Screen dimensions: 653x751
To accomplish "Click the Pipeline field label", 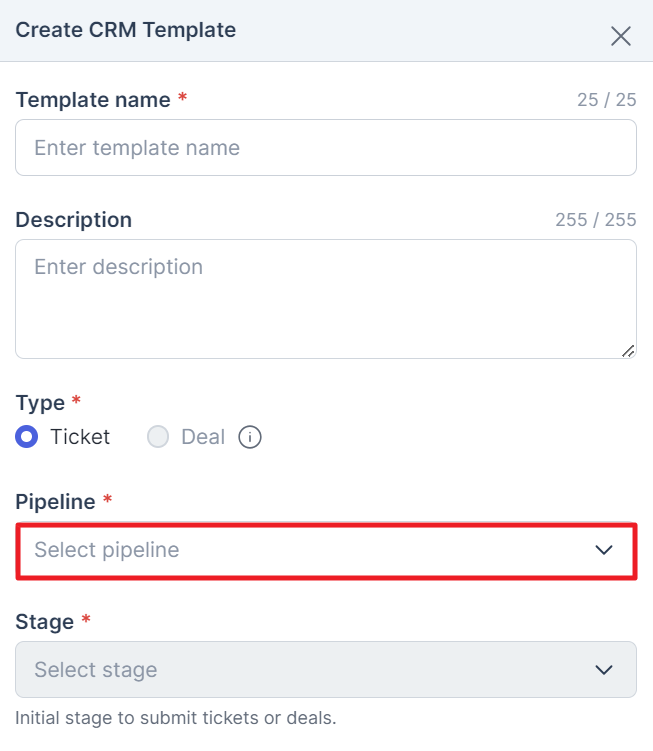I will coord(55,502).
